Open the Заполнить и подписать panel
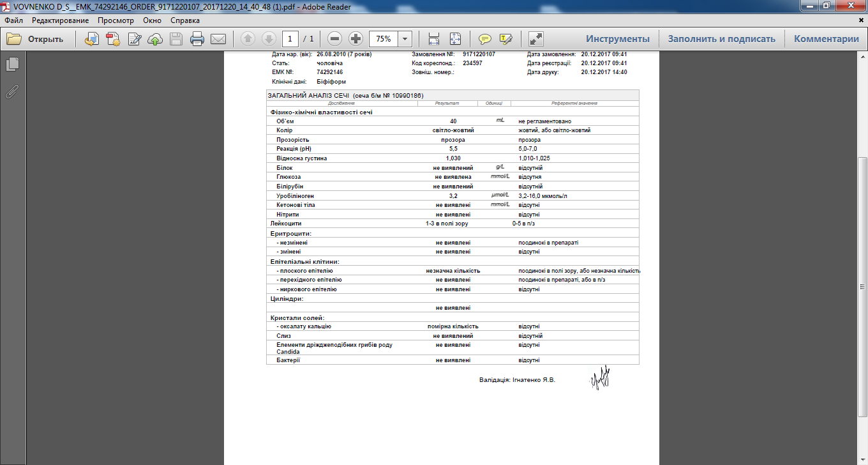868x465 pixels. [x=722, y=39]
